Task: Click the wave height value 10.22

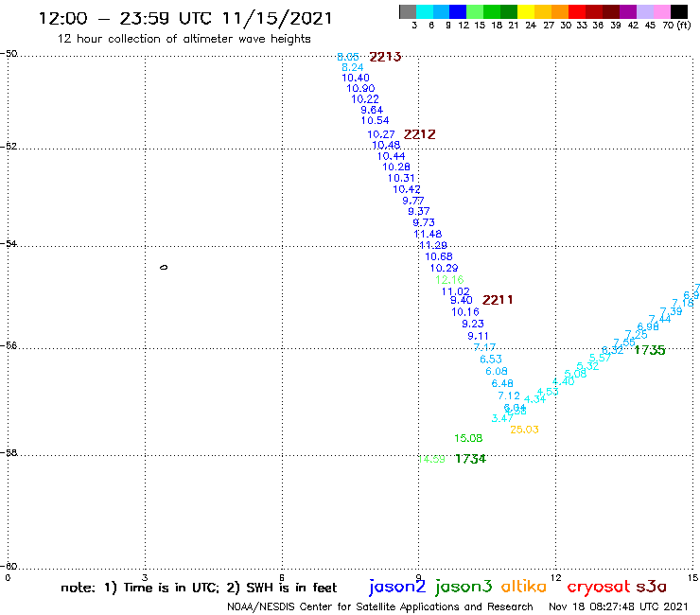Action: pos(365,99)
